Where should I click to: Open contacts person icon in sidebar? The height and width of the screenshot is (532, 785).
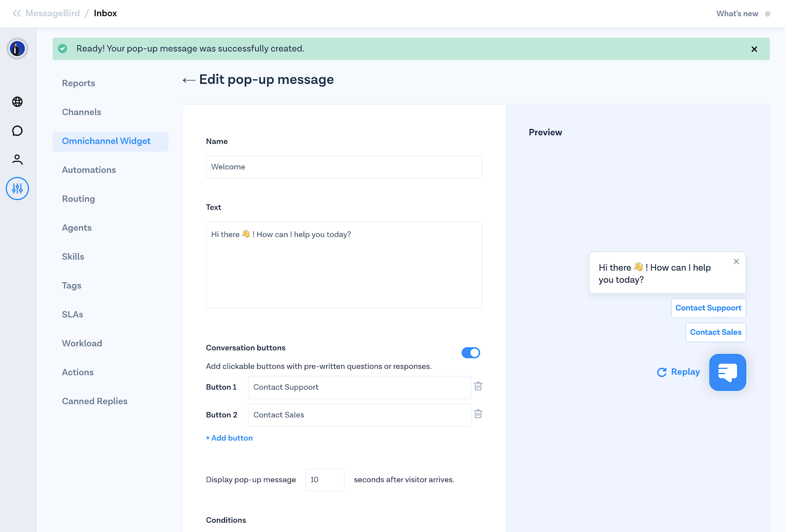click(x=17, y=159)
